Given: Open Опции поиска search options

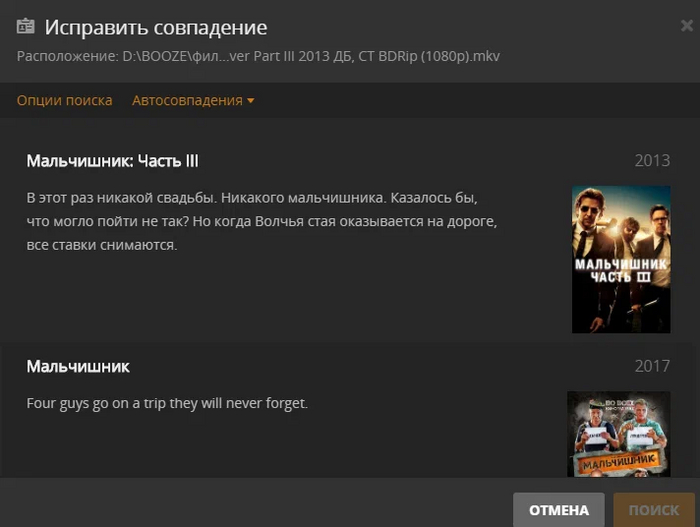Looking at the screenshot, I should tap(65, 100).
